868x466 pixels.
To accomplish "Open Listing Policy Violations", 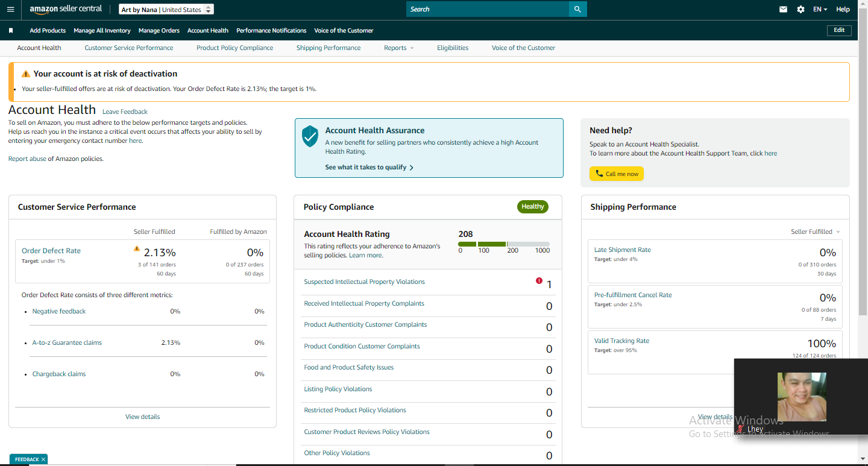I will pyautogui.click(x=338, y=389).
